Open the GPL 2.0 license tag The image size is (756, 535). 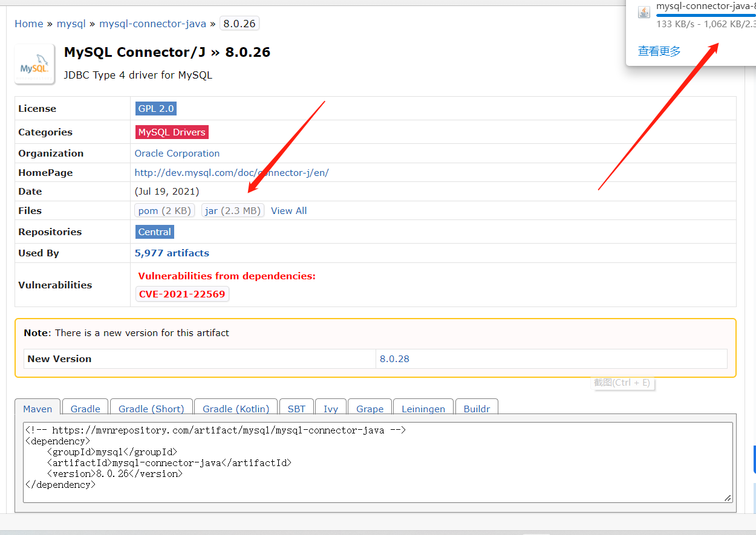pyautogui.click(x=156, y=109)
